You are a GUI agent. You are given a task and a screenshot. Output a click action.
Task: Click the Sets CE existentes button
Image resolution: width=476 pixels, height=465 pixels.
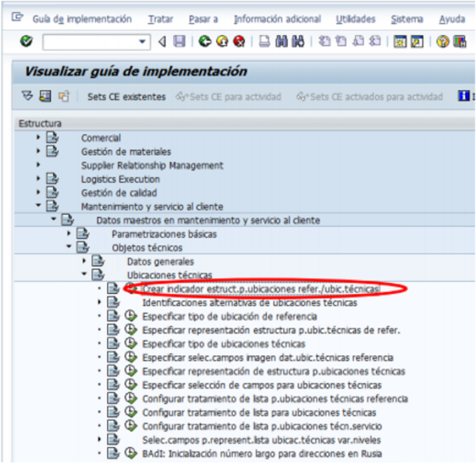[x=126, y=97]
